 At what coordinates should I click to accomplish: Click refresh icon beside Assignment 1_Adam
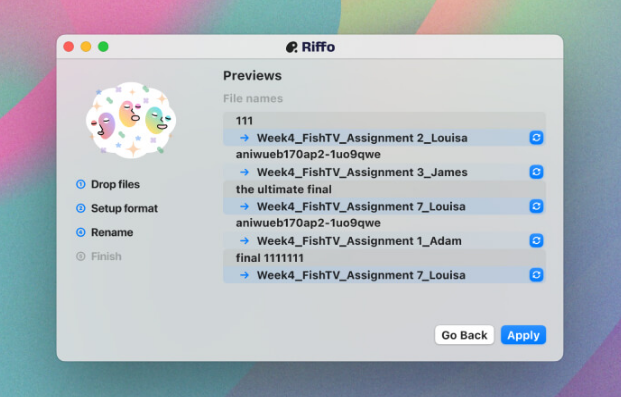[x=536, y=240]
